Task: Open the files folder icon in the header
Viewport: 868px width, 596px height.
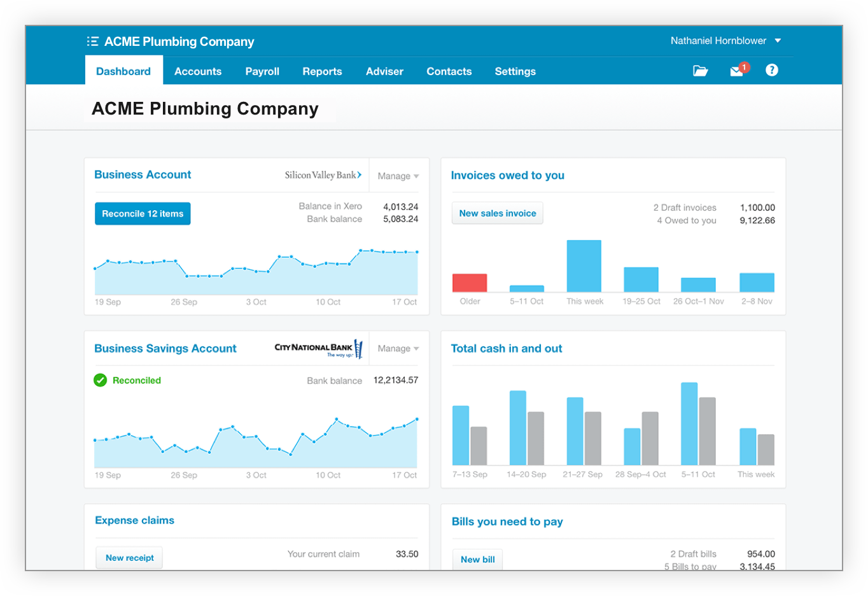Action: coord(700,71)
